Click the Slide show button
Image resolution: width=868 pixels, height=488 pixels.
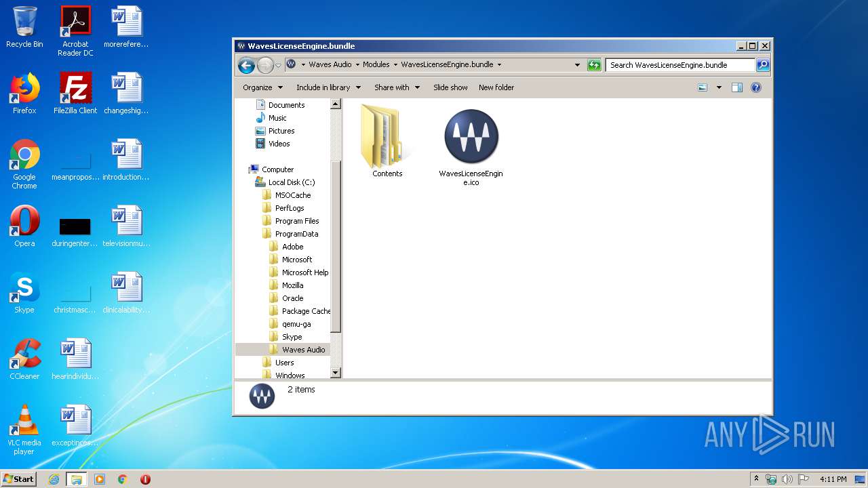pyautogui.click(x=450, y=87)
